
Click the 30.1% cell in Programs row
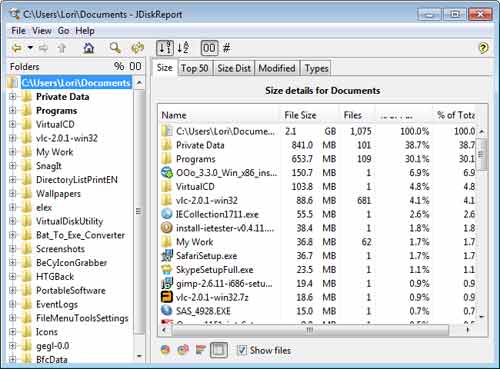(x=417, y=159)
